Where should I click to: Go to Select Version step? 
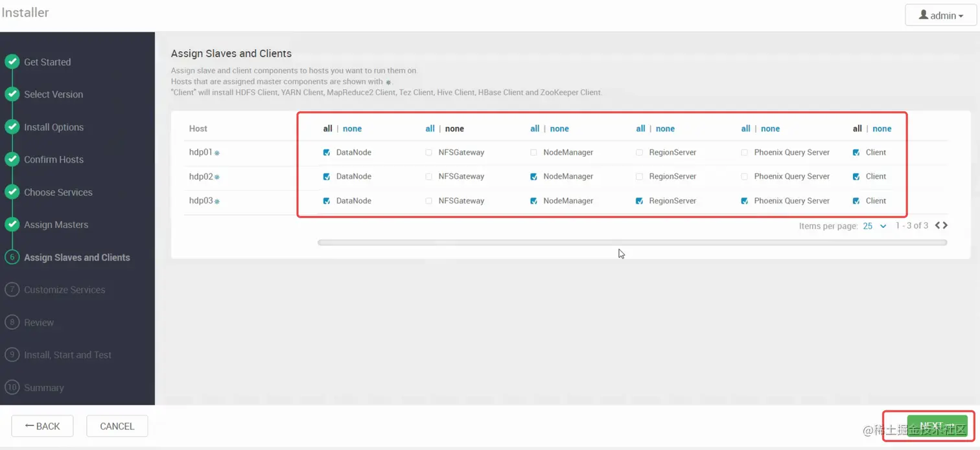coord(54,95)
